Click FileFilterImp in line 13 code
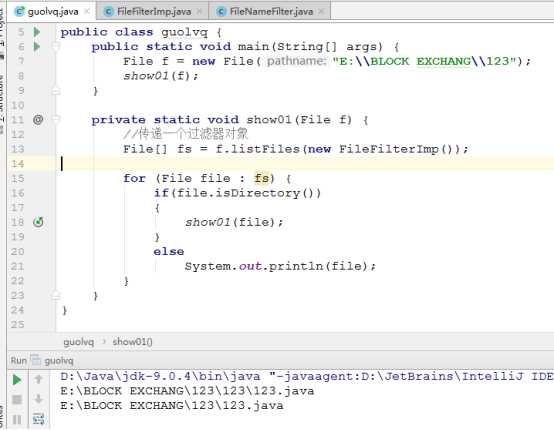 [389, 149]
